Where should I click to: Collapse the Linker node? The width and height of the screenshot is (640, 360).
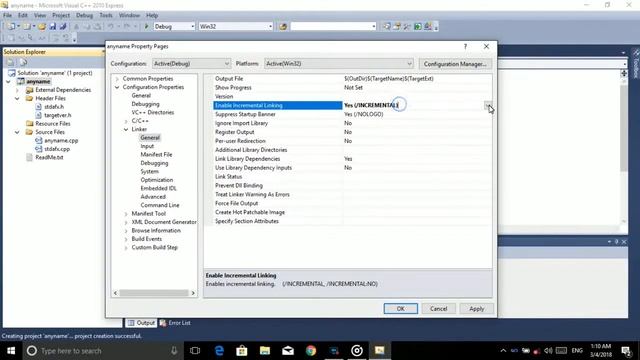coord(126,129)
